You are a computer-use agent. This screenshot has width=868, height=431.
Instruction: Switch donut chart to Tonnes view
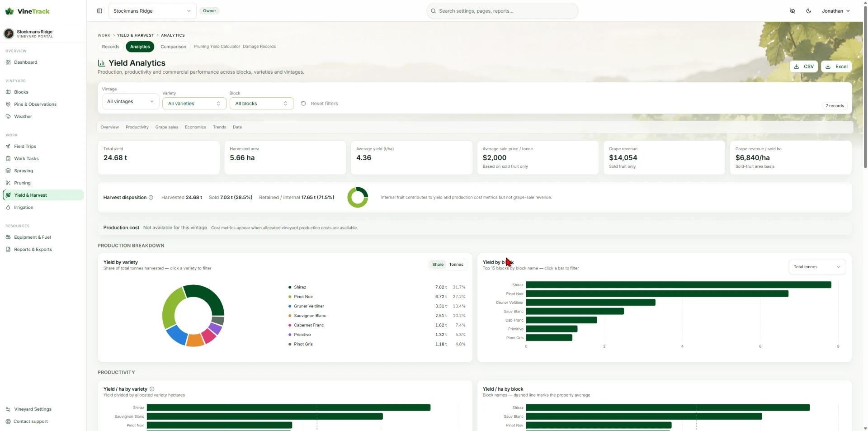click(x=456, y=265)
